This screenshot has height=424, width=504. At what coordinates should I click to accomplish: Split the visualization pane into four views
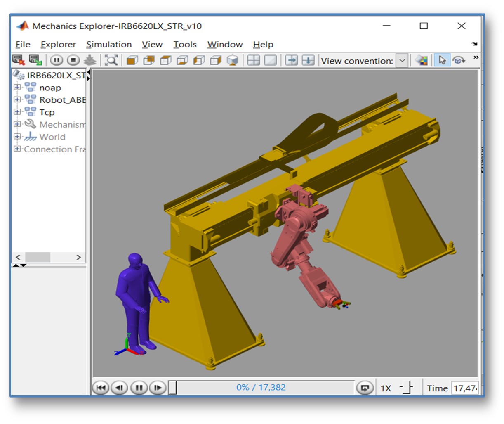tap(254, 60)
